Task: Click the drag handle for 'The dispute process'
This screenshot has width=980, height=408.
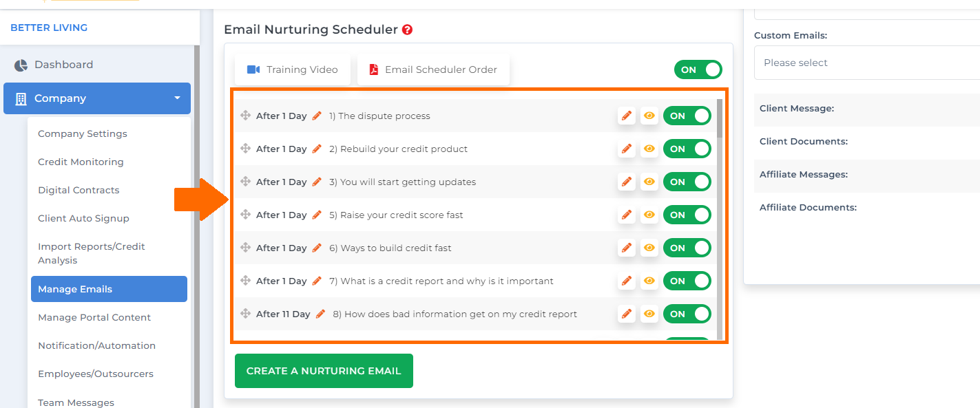Action: click(x=245, y=116)
